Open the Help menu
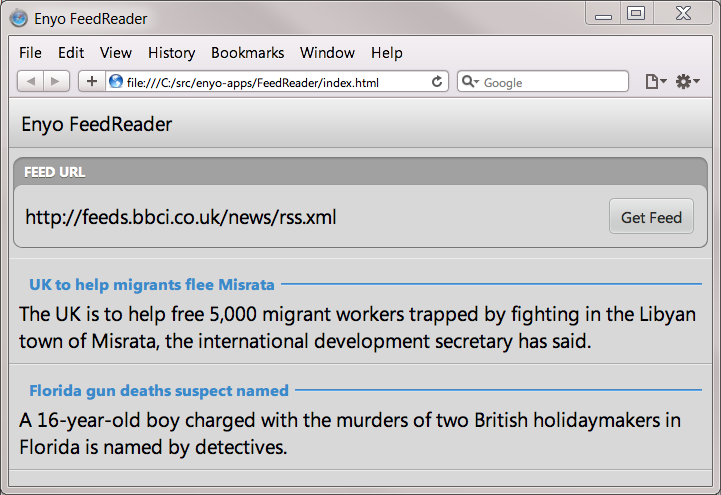This screenshot has height=495, width=721. click(x=386, y=53)
